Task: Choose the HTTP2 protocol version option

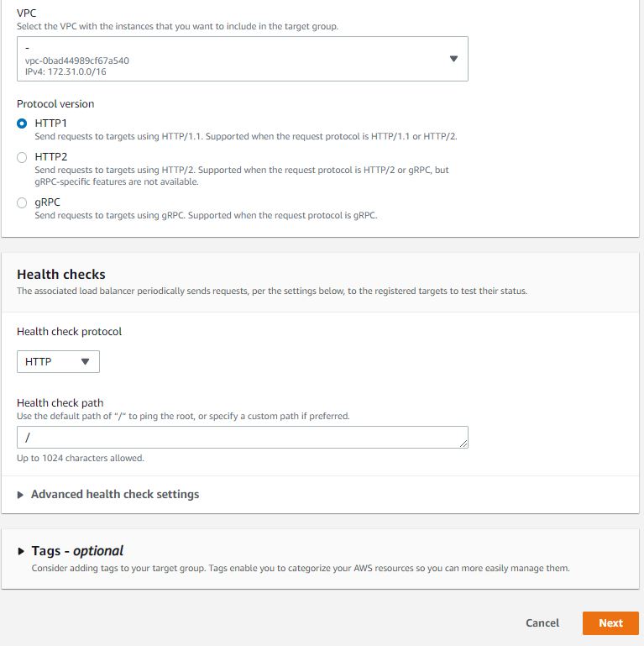Action: (22, 157)
